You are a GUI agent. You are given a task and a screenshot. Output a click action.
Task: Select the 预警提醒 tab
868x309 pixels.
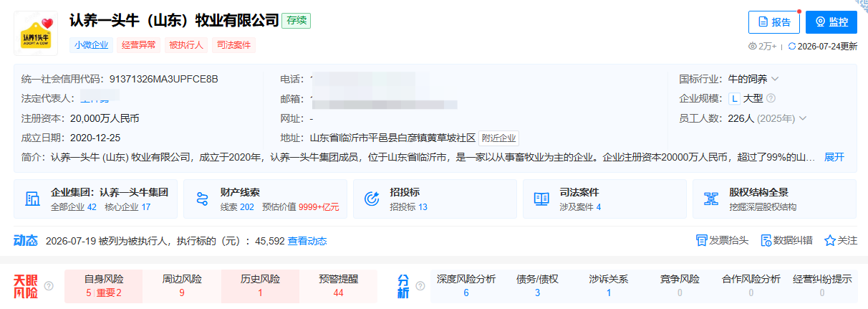point(338,285)
